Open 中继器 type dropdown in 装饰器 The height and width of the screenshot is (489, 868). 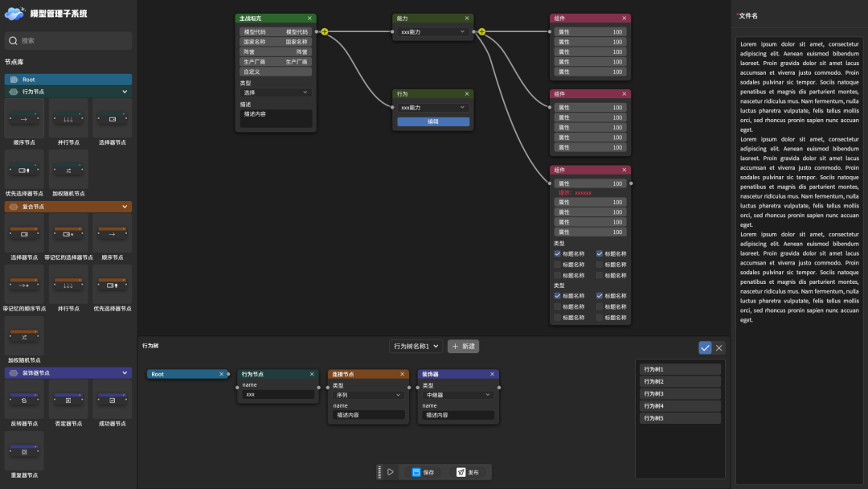pyautogui.click(x=458, y=395)
